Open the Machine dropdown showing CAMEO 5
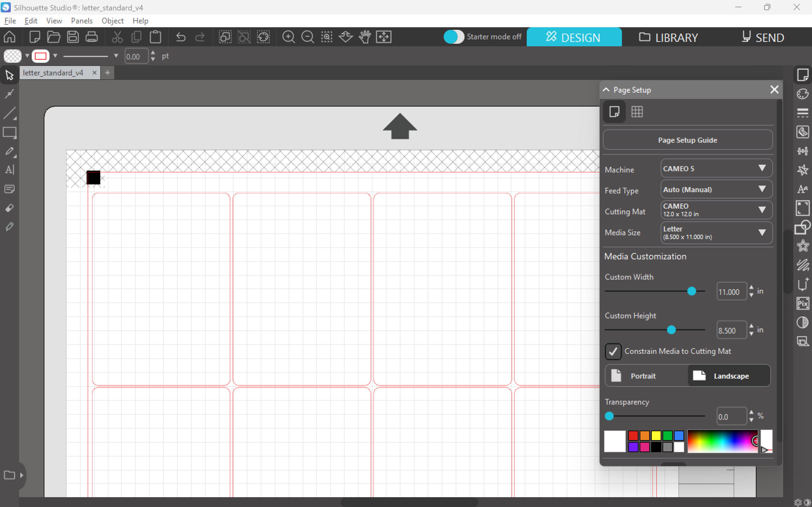 (x=716, y=169)
